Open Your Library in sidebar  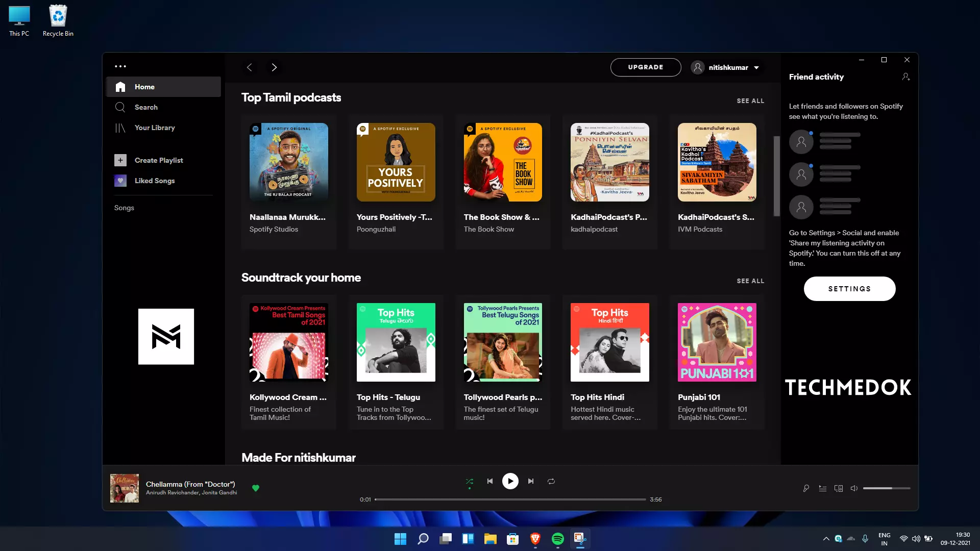coord(163,128)
